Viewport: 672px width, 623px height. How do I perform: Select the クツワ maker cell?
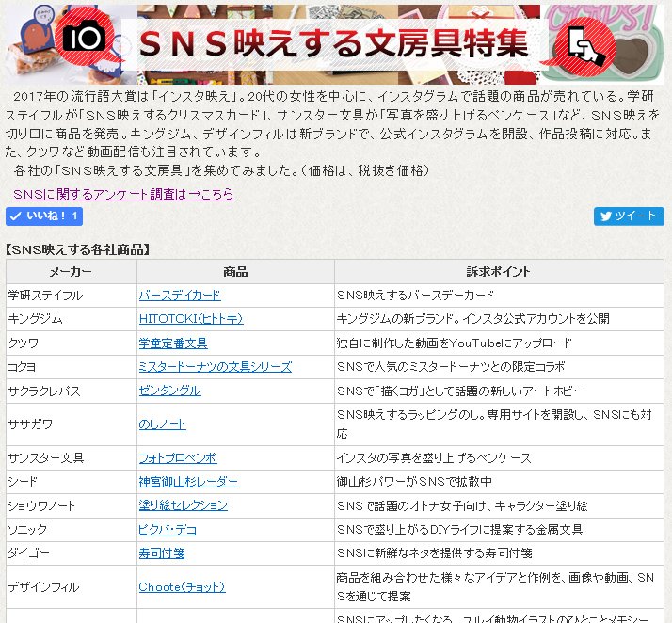tap(72, 343)
